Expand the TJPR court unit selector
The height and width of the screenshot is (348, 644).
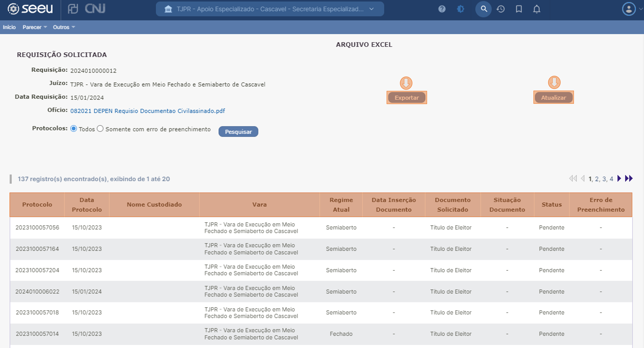(x=270, y=9)
